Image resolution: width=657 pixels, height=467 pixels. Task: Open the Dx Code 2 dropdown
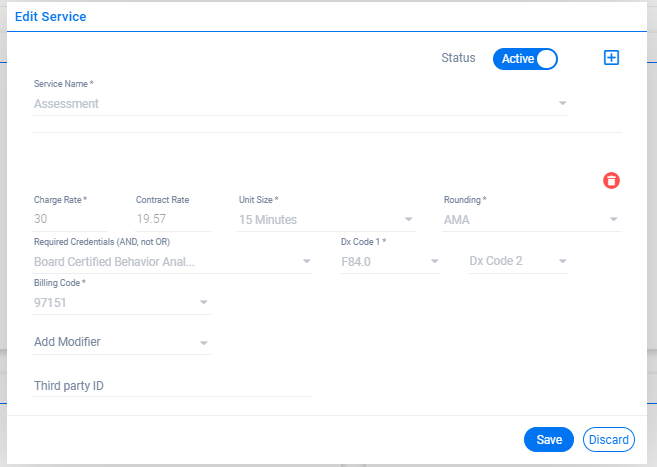(x=562, y=261)
